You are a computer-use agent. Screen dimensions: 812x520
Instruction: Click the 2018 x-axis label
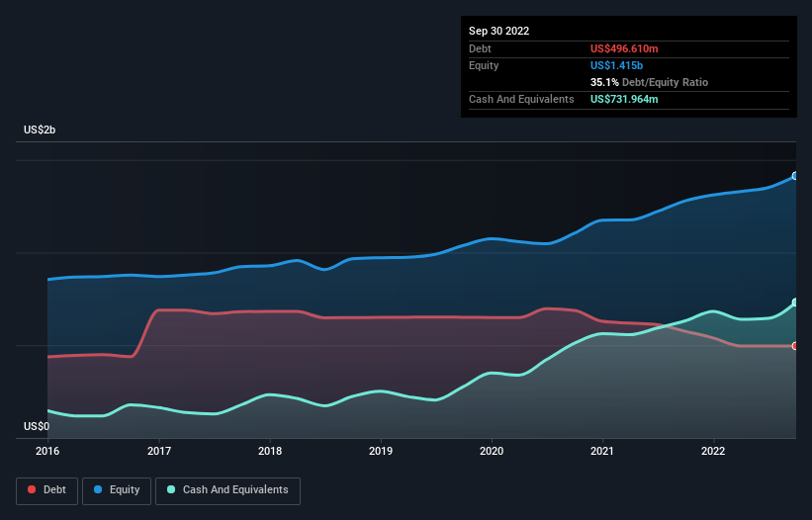(270, 451)
